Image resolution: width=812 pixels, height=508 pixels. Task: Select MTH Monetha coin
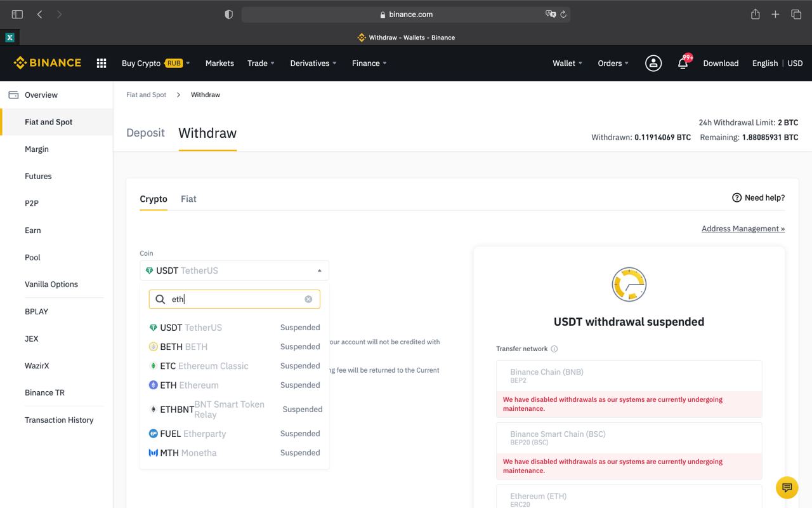[234, 453]
